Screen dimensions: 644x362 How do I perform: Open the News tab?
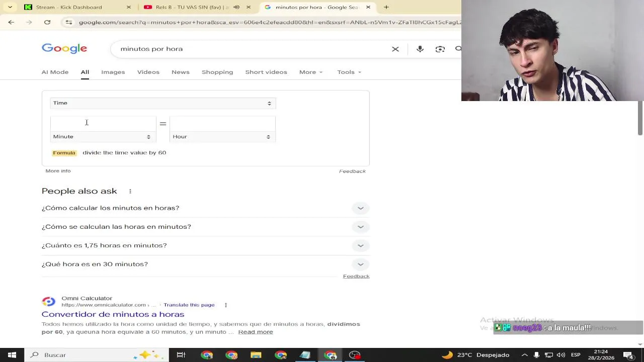(181, 72)
